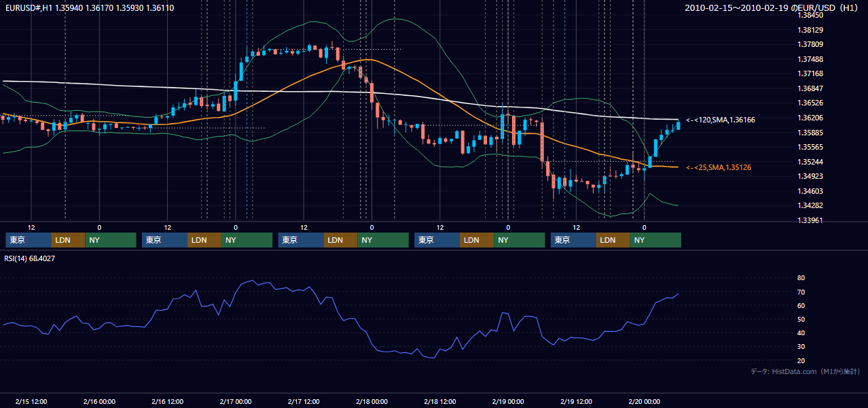868x408 pixels.
Task: Click the RSI scale value 50
Action: pos(801,319)
